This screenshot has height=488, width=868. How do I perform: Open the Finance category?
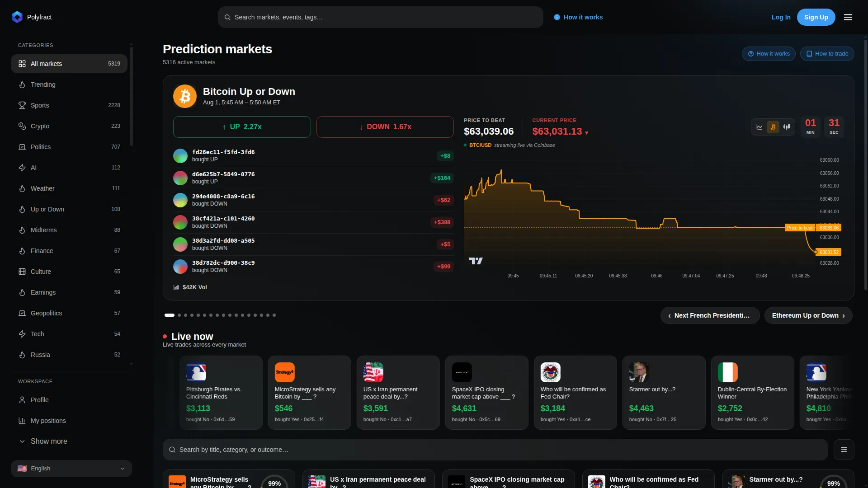tap(69, 251)
